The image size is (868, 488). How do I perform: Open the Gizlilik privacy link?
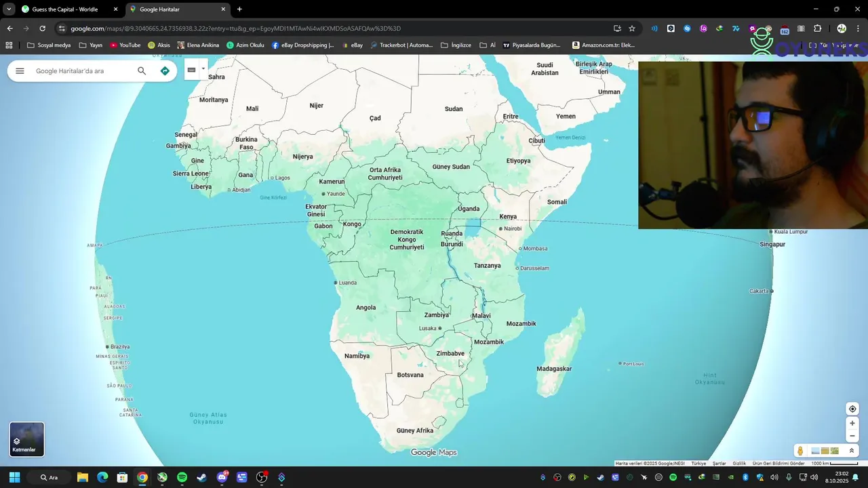pos(739,464)
